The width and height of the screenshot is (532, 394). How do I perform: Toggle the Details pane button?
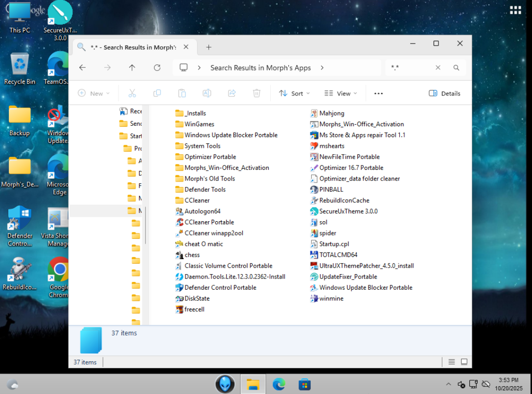444,93
